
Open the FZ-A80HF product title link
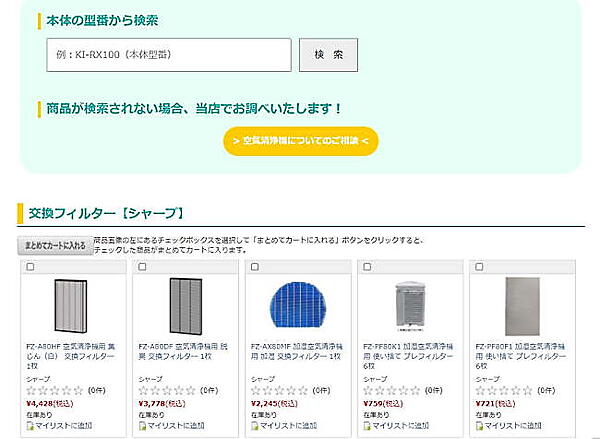(71, 356)
